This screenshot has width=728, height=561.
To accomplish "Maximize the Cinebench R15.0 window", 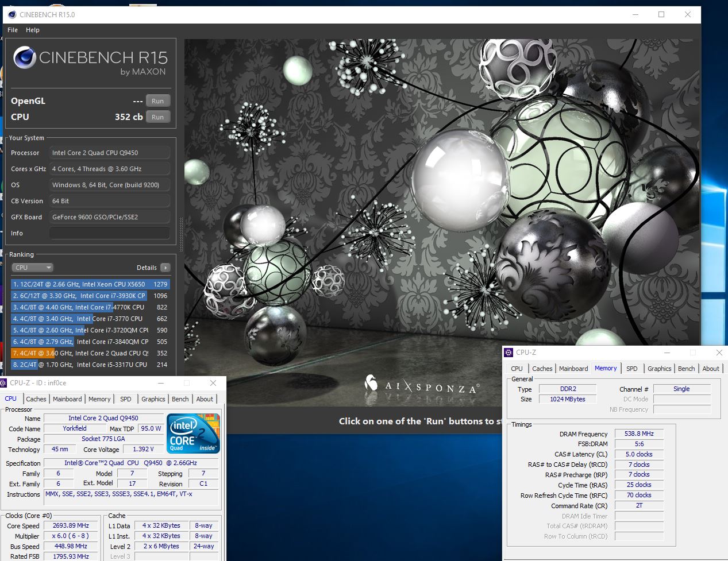I will tap(661, 14).
